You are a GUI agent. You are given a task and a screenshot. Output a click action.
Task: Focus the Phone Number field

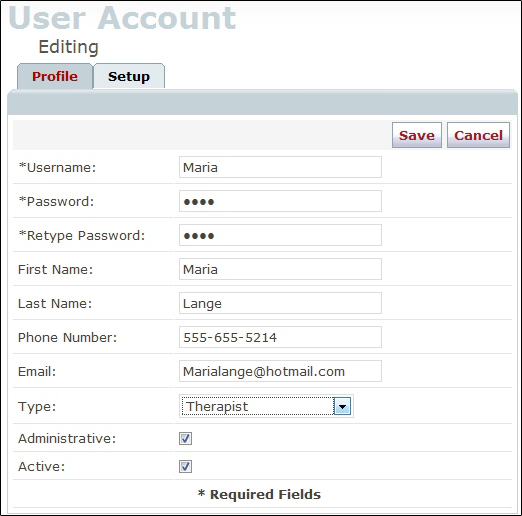click(x=280, y=337)
